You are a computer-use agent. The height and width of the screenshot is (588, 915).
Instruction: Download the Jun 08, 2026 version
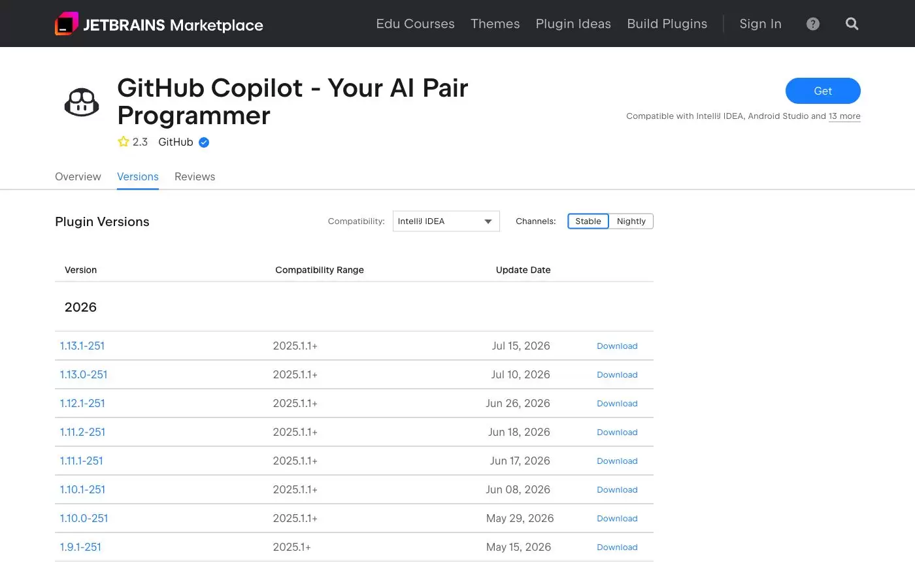pyautogui.click(x=617, y=490)
